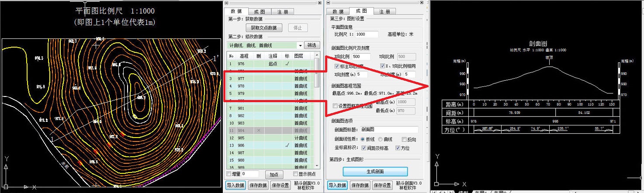Enable the 显示拐点 checkbox
The height and width of the screenshot is (193, 644).
[x=295, y=174]
